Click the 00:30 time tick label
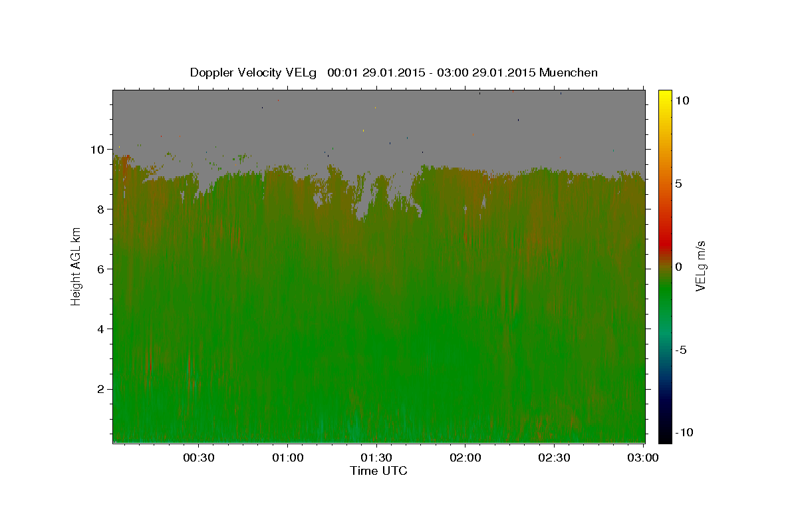Image resolution: width=798 pixels, height=532 pixels. coord(199,458)
